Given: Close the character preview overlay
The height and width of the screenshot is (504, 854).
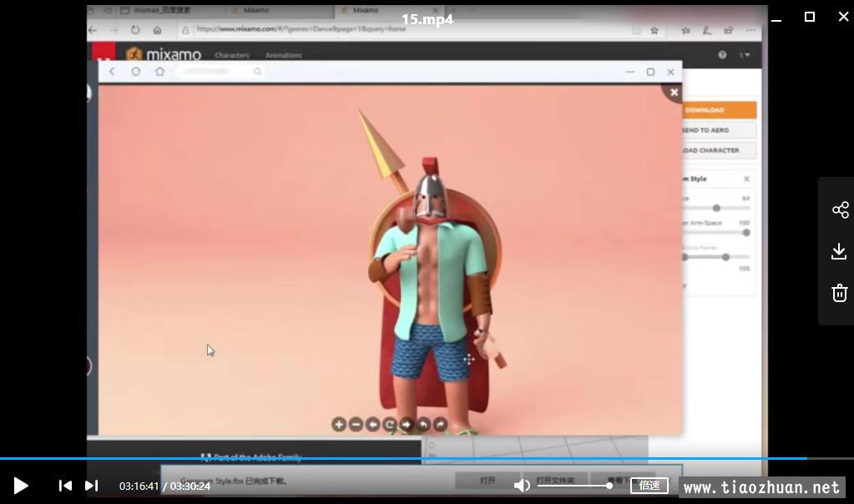Looking at the screenshot, I should (674, 93).
